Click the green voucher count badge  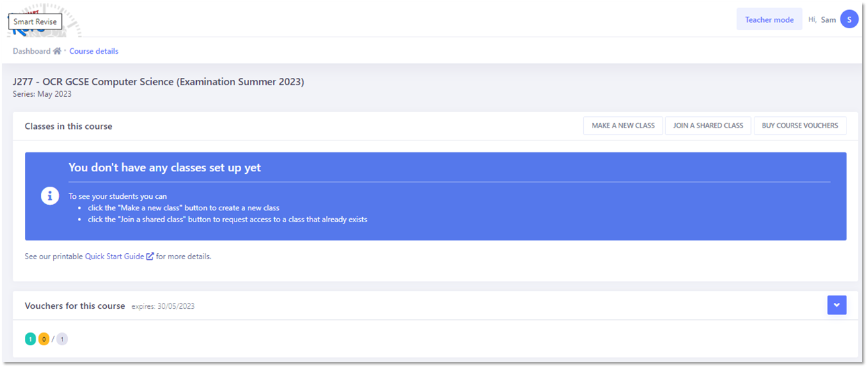click(30, 339)
